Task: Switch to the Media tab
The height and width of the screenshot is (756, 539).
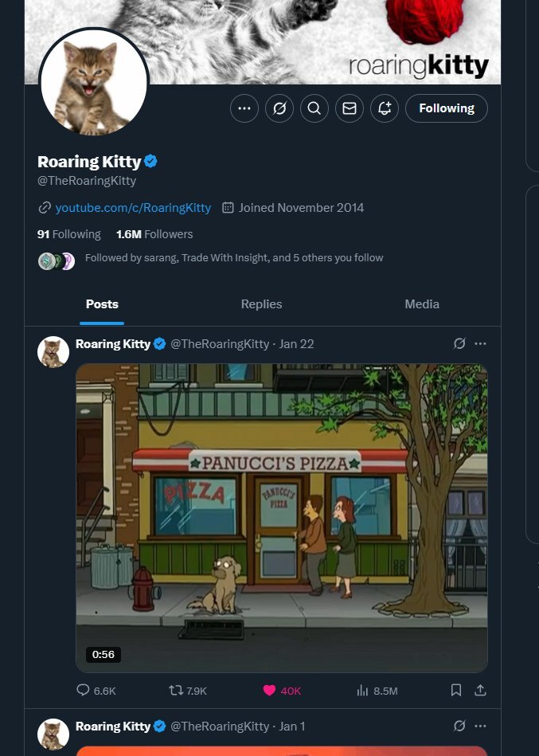Action: tap(422, 304)
